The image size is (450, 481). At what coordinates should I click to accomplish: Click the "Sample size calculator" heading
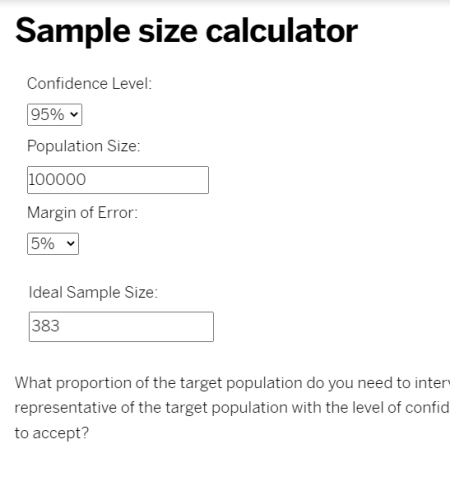pyautogui.click(x=186, y=32)
